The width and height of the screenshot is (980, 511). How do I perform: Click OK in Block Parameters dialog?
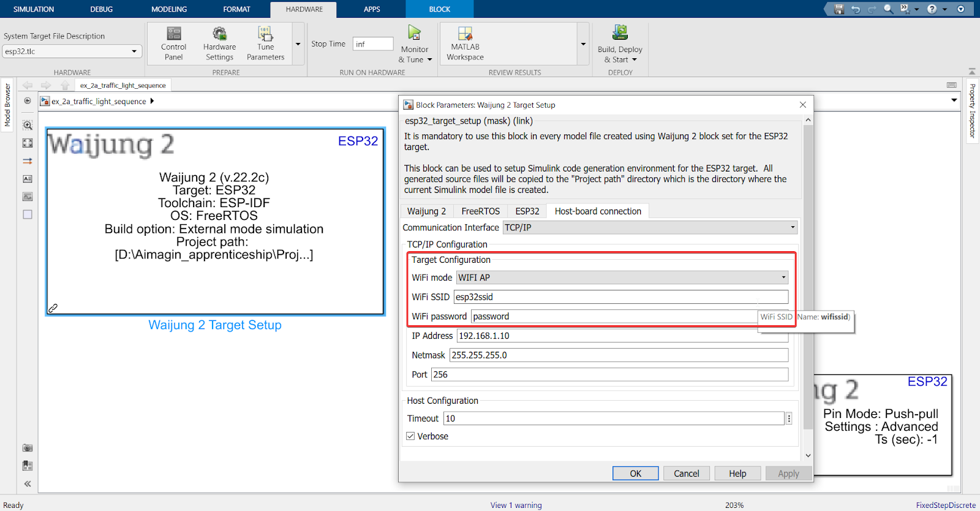(x=636, y=474)
